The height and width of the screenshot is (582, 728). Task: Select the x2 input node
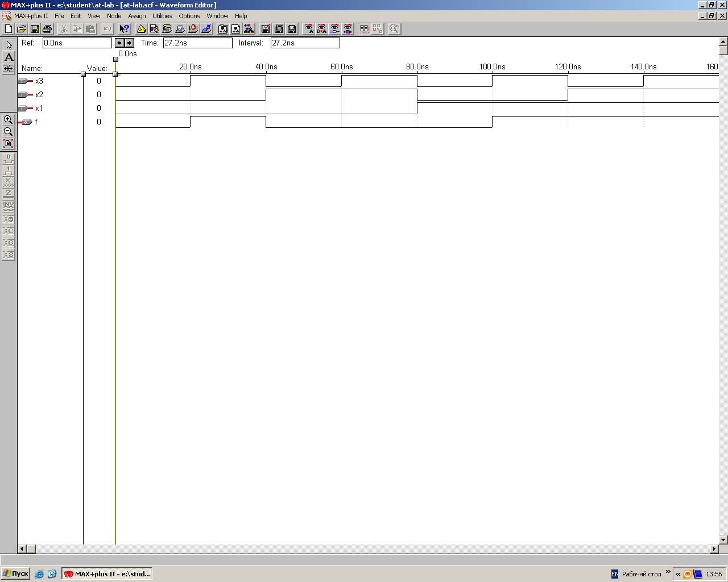[31, 94]
